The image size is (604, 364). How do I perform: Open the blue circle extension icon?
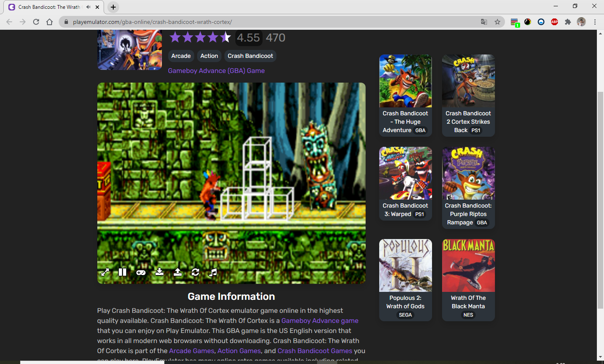(541, 22)
